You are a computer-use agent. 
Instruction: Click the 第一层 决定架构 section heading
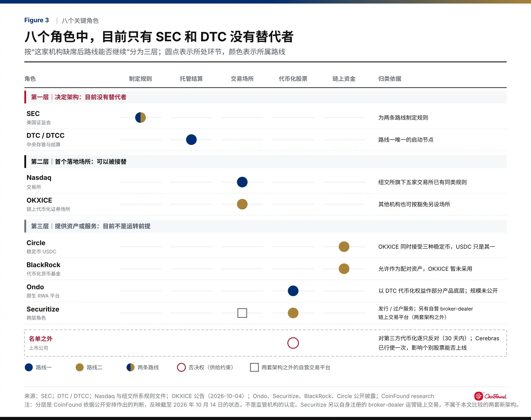pos(79,97)
